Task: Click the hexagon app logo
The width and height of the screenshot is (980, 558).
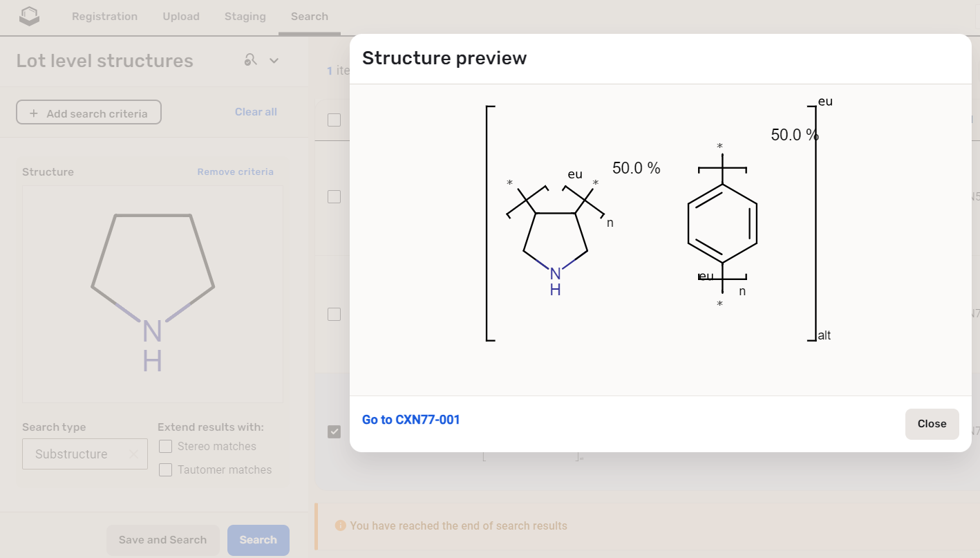Action: pos(29,15)
